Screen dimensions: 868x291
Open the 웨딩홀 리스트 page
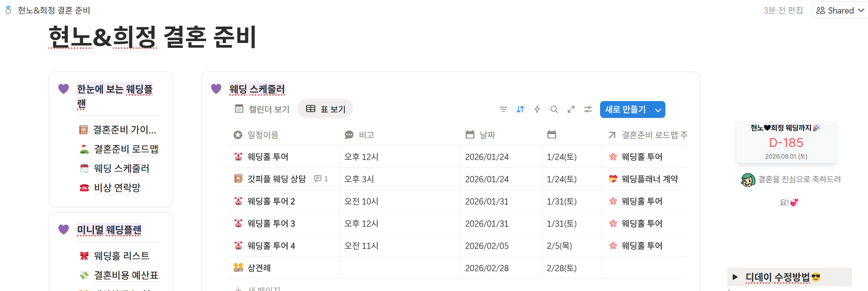pyautogui.click(x=121, y=256)
